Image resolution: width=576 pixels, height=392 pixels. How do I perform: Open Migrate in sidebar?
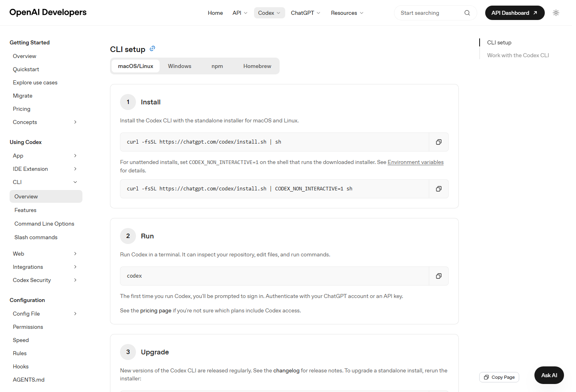click(x=22, y=96)
